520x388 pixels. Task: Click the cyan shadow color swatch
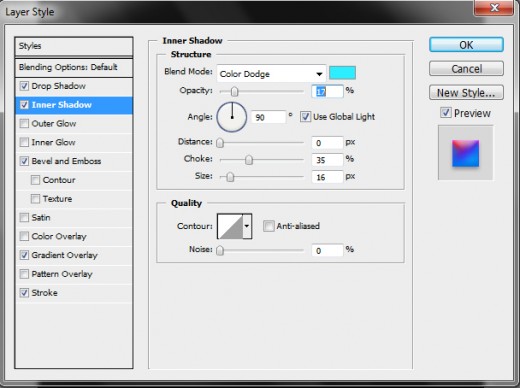tap(342, 73)
